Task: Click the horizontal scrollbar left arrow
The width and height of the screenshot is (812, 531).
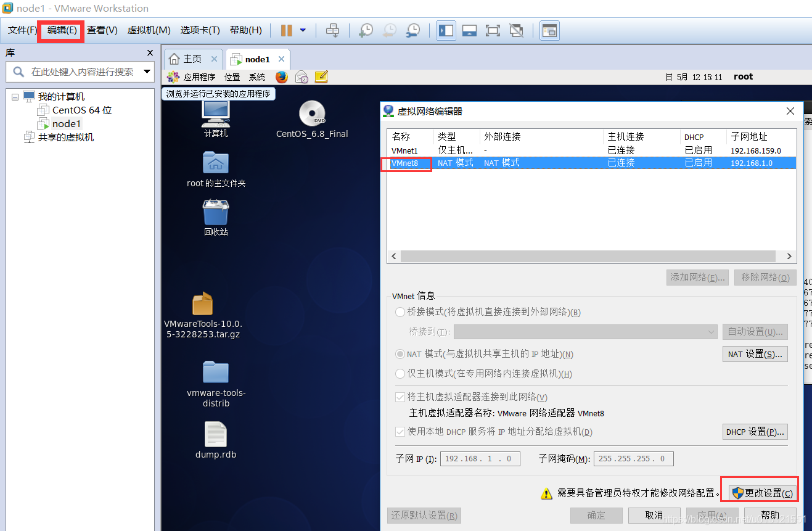Action: click(x=393, y=256)
